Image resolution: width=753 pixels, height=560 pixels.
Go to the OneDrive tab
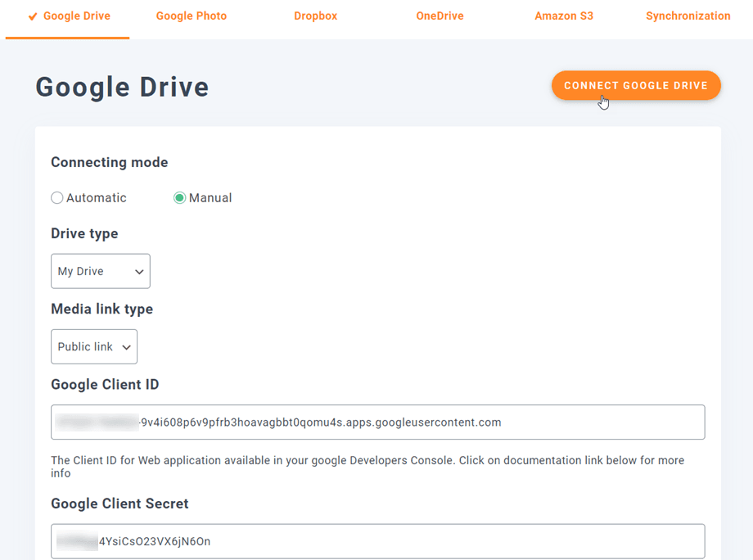click(x=440, y=16)
